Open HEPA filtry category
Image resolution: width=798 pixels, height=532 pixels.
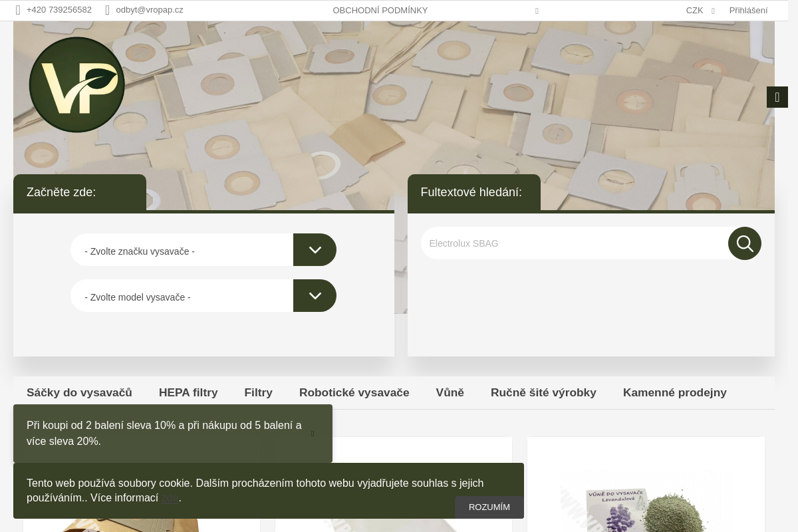point(188,392)
